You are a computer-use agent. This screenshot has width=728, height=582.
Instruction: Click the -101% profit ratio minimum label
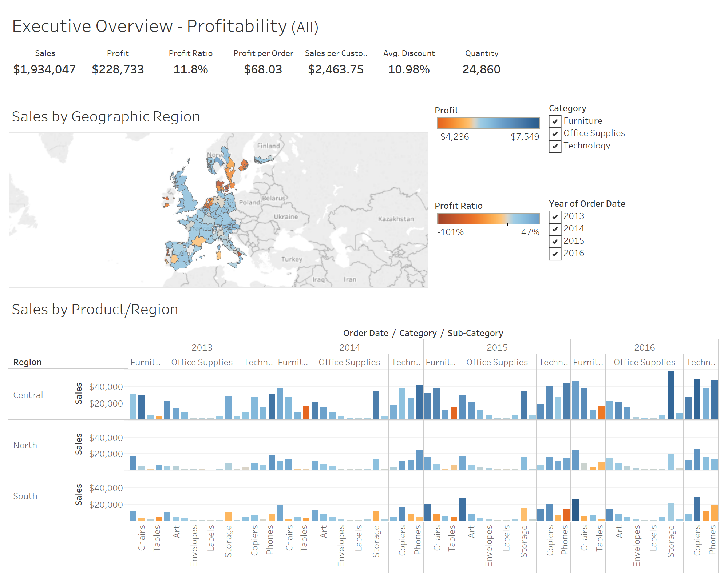click(451, 232)
